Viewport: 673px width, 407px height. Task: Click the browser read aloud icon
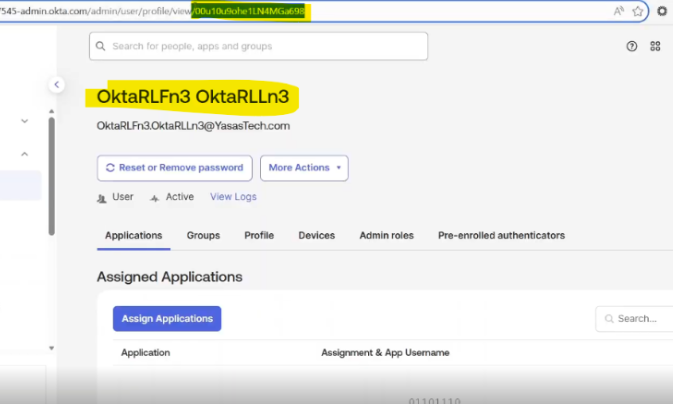tap(619, 11)
